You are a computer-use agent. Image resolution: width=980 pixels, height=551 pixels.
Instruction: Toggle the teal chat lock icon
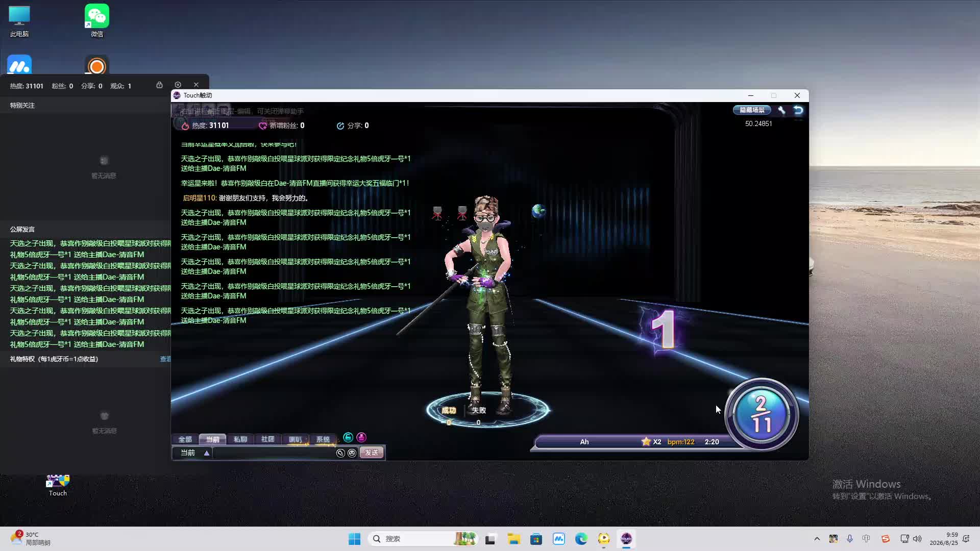click(348, 437)
